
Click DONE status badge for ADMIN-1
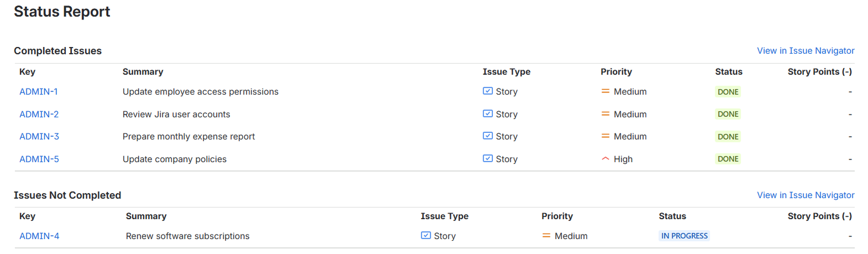click(728, 92)
